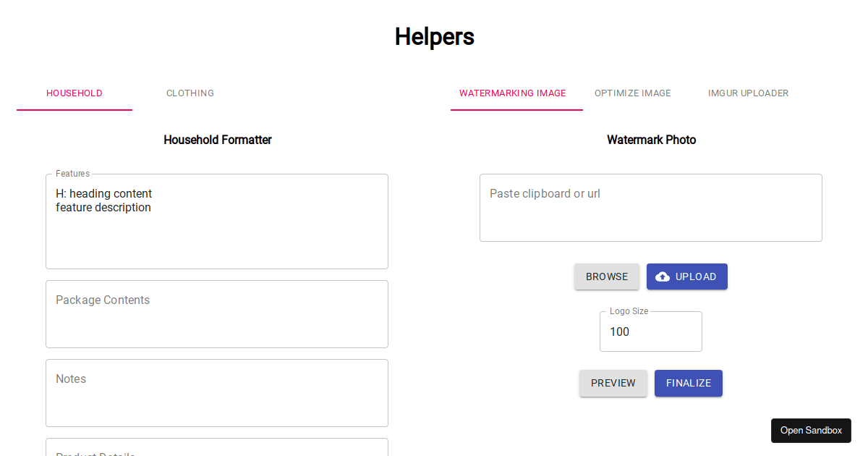868x456 pixels.
Task: Click the Open Sandbox button
Action: tap(811, 430)
